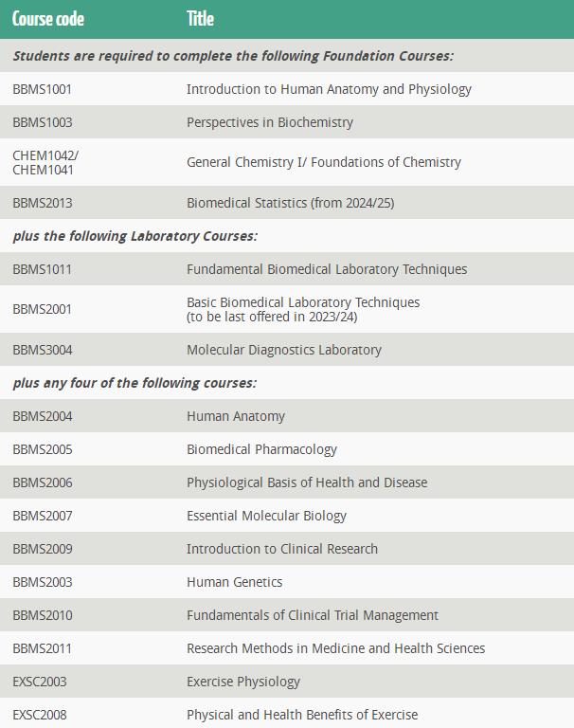This screenshot has width=574, height=728.
Task: Select the CHEM1042/CHEM1041 course code cell
Action: 45,162
